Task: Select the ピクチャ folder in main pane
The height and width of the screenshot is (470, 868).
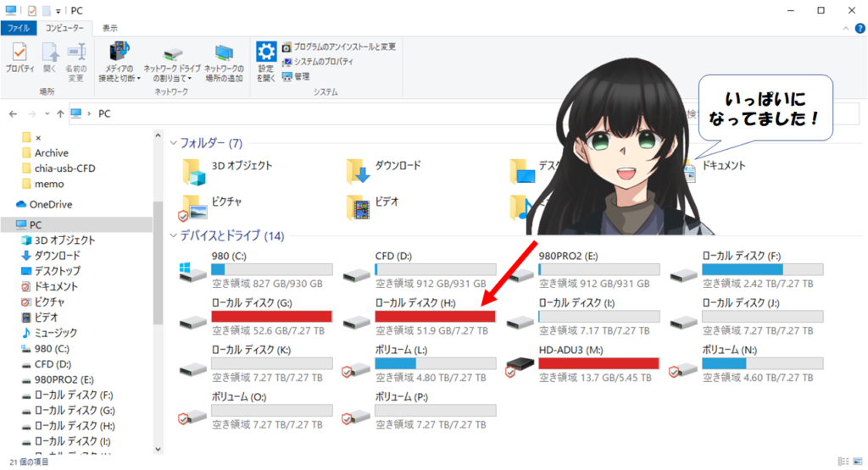Action: [x=210, y=208]
